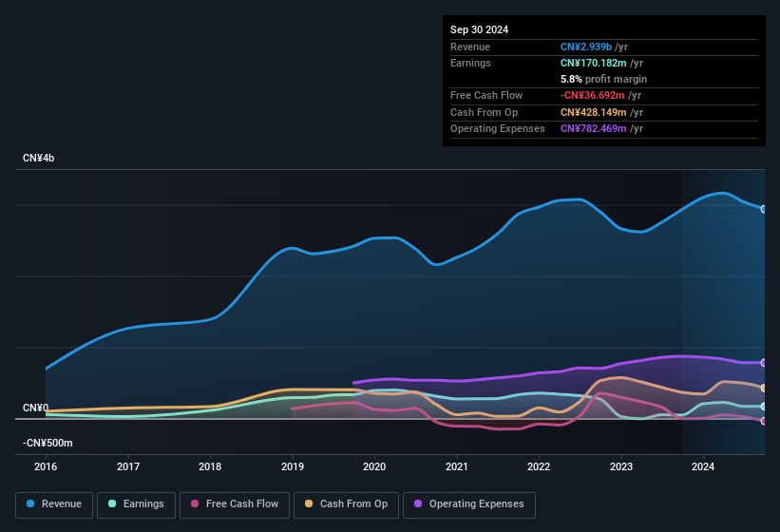Click the CN¥0 y-axis label

click(36, 408)
